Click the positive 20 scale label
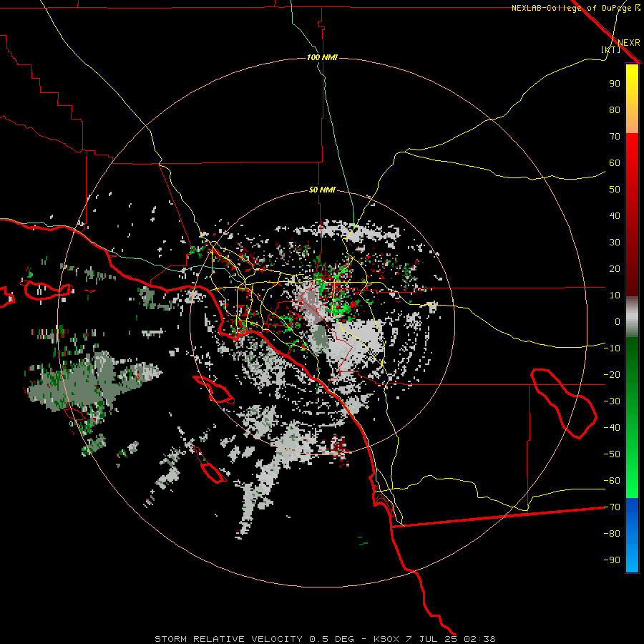 [615, 268]
